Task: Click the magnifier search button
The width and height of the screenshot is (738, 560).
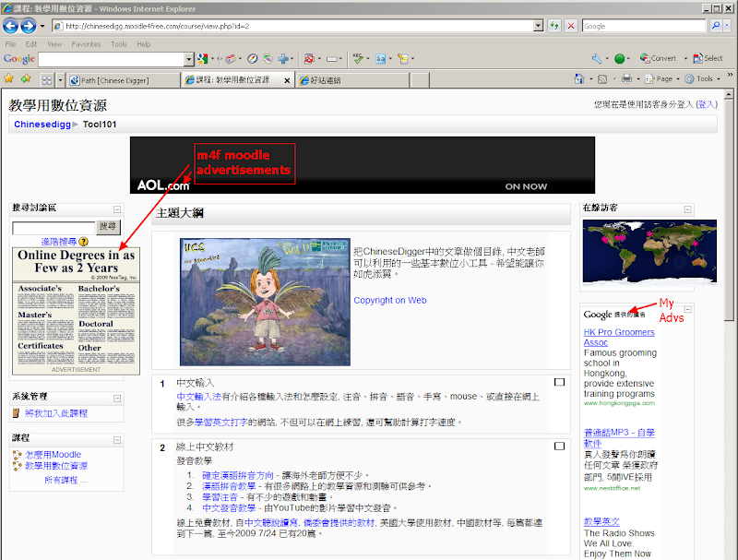Action: click(x=716, y=26)
